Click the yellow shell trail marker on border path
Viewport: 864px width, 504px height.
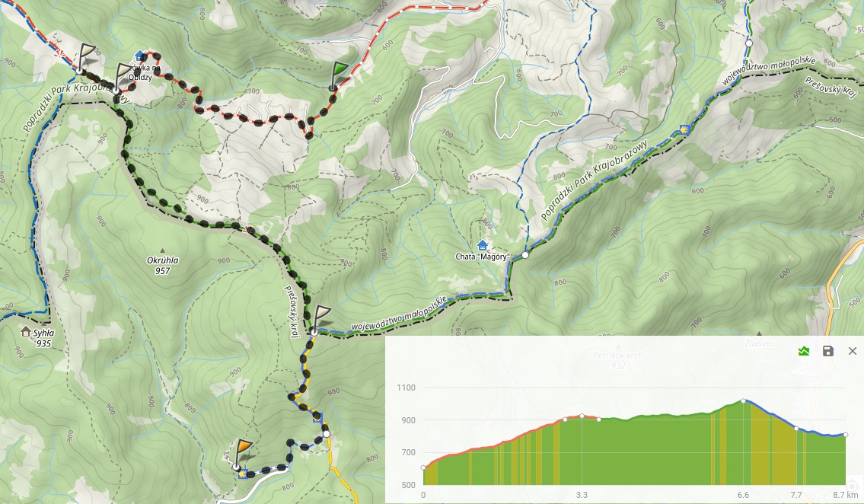pyautogui.click(x=685, y=130)
